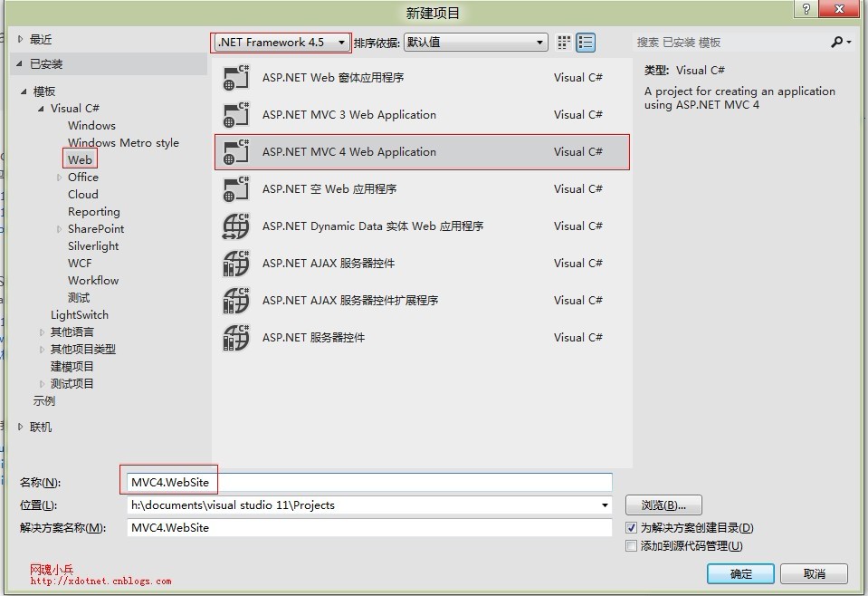Select ASP.NET AJAX 服务器控件扩展程序 template name
868x596 pixels.
350,300
